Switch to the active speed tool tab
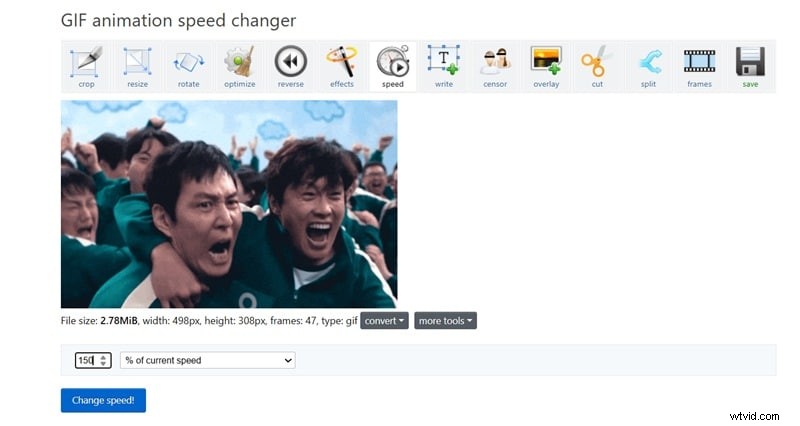Image resolution: width=800 pixels, height=426 pixels. (393, 66)
